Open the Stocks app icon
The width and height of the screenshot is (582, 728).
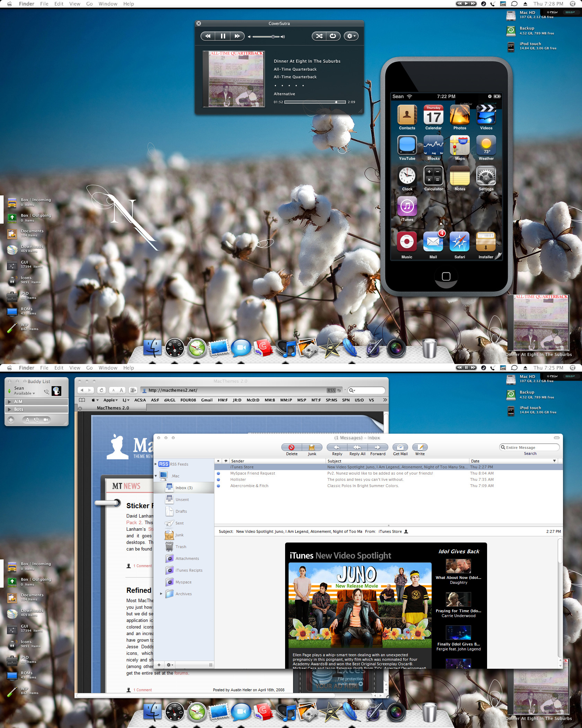[433, 146]
